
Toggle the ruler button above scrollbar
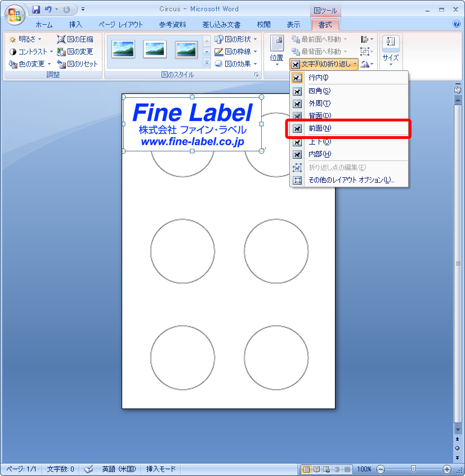tap(458, 89)
